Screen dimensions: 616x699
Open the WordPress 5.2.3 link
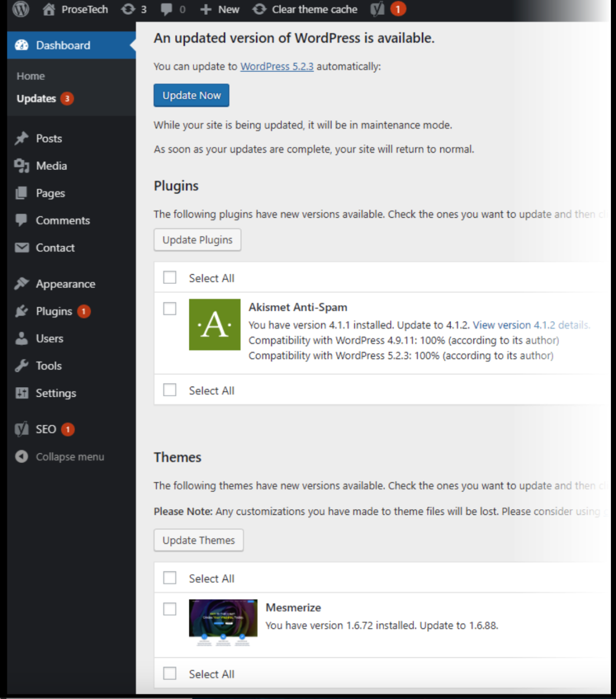click(x=277, y=66)
